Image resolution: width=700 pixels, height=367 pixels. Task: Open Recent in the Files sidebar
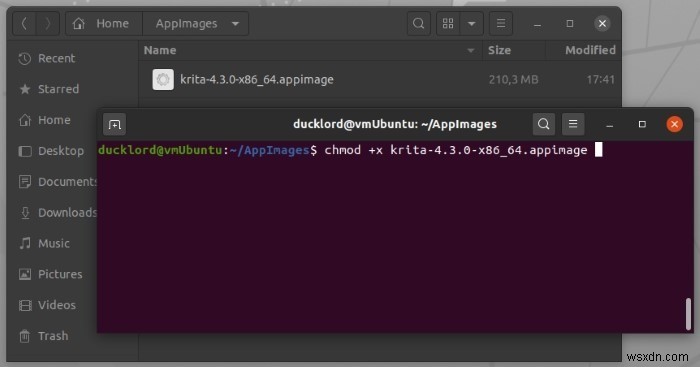click(73, 58)
